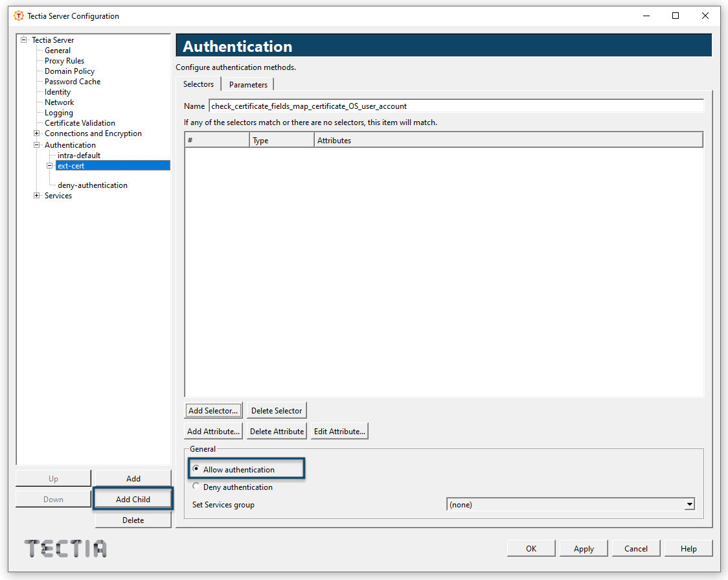Viewport: 728px width, 580px height.
Task: Click the Delete Selector button
Action: (277, 410)
